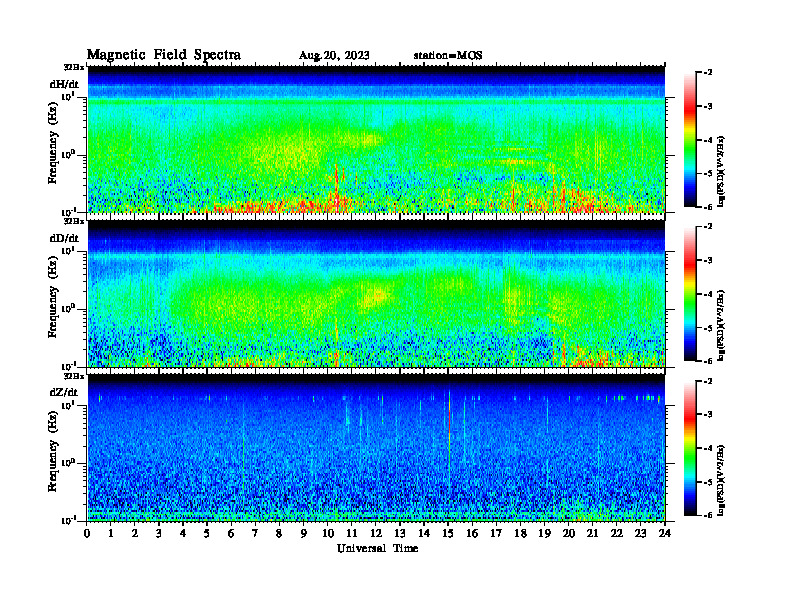Click the "32Hz" label atop dZ/dt panel

74,376
